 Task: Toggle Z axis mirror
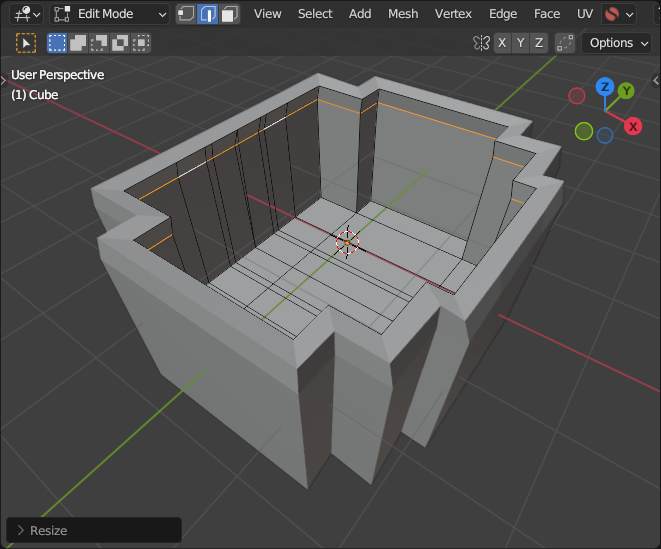539,43
